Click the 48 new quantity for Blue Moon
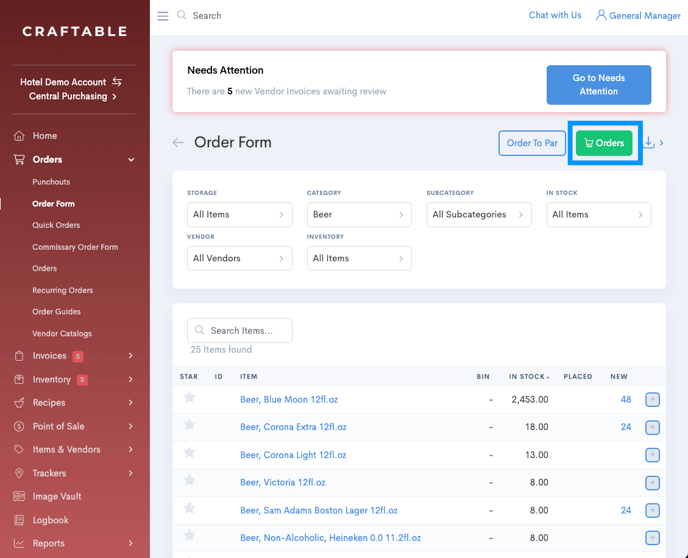Screen dimensions: 688x558 click(626, 400)
